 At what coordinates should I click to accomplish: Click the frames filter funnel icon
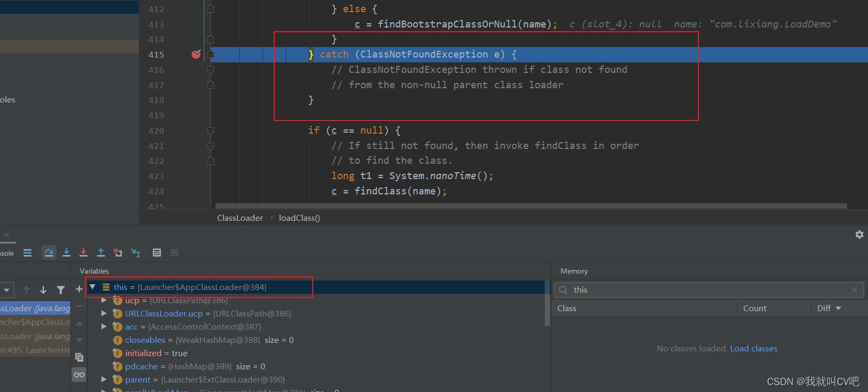point(61,290)
